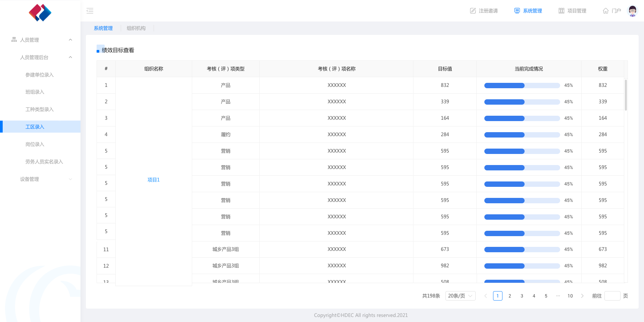Click the 当前完成情况 column header

click(529, 69)
